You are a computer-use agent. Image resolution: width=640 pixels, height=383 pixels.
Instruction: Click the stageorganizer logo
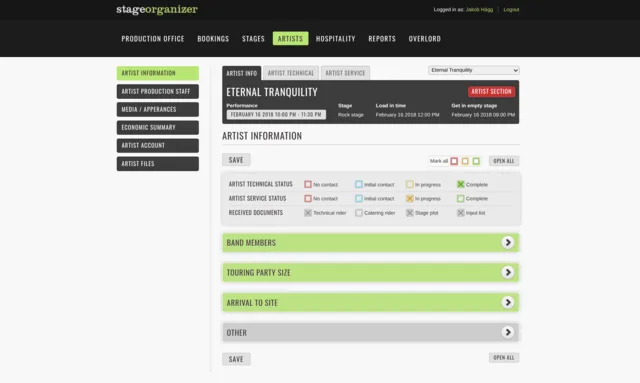click(157, 9)
